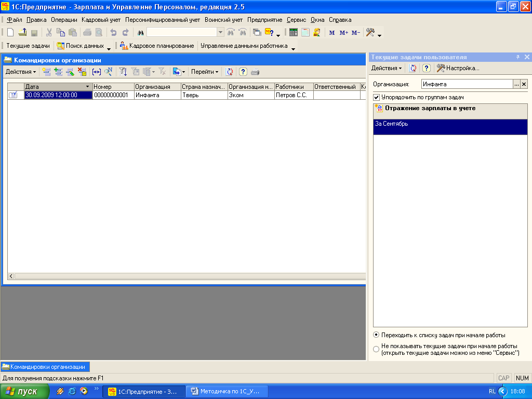Click Refresh icon in Командировки toolbar
Screen dimensions: 532x399
(230, 72)
